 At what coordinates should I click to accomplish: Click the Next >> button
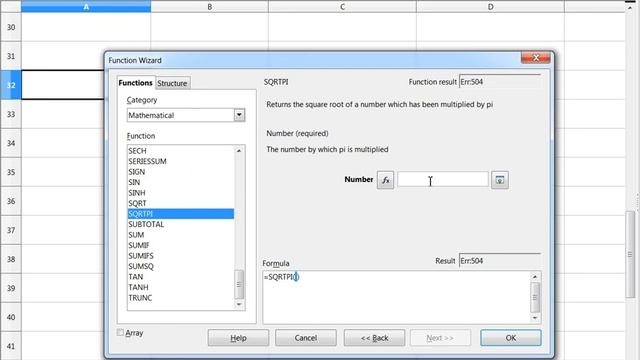click(440, 338)
